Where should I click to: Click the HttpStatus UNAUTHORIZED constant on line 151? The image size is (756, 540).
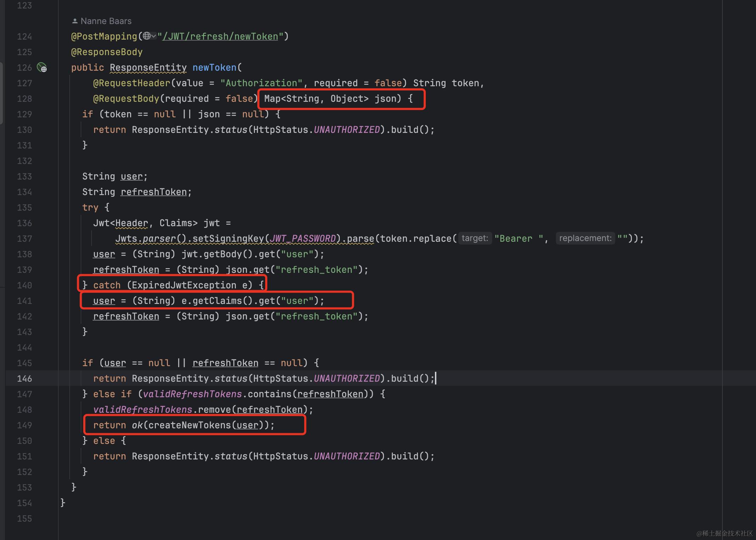[x=347, y=456]
